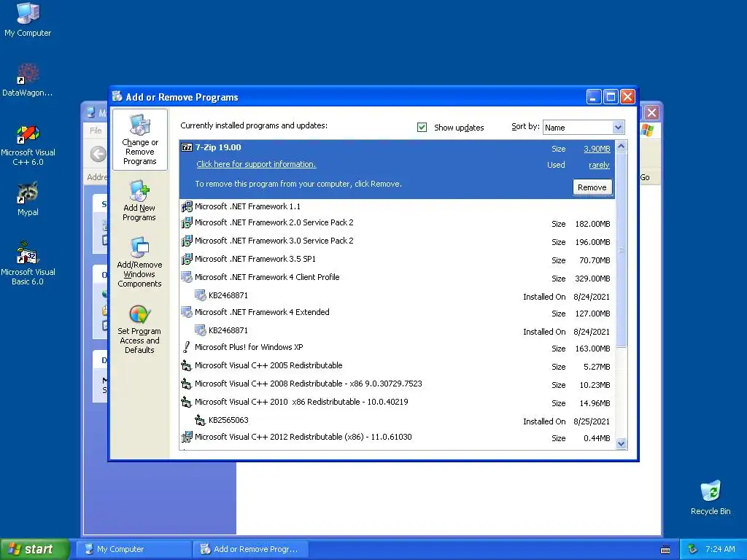
Task: Click the Safely Remove Hardware tray icon
Action: [x=692, y=549]
